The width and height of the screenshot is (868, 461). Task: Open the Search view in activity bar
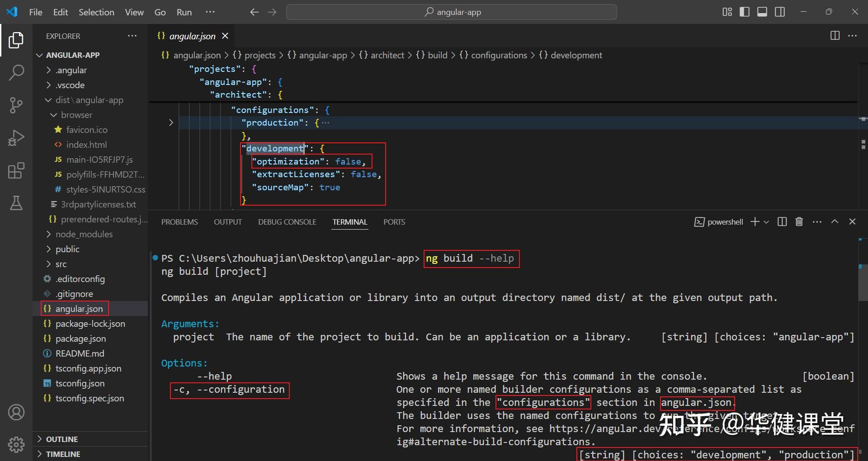(x=16, y=73)
